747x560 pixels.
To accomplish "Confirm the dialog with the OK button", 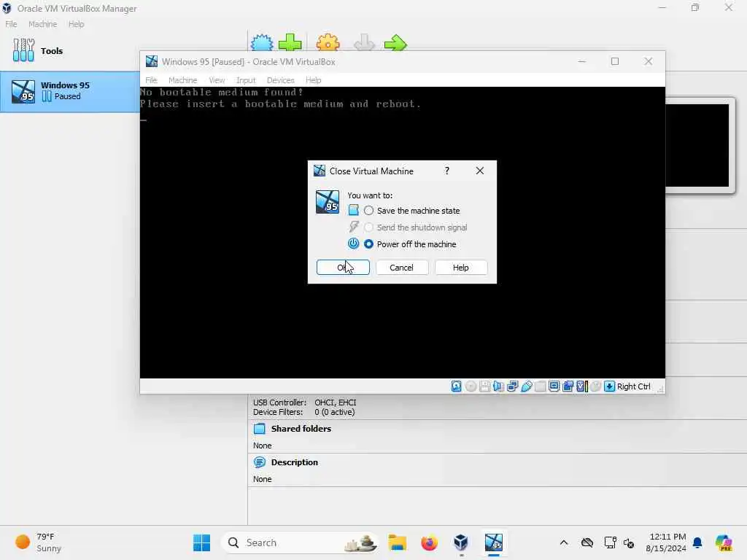I will click(343, 267).
